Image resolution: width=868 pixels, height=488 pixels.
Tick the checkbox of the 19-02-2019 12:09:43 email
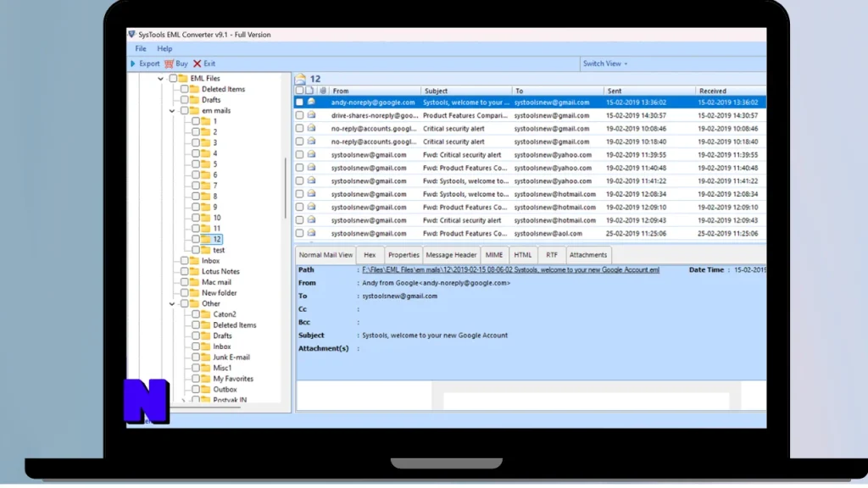tap(299, 220)
